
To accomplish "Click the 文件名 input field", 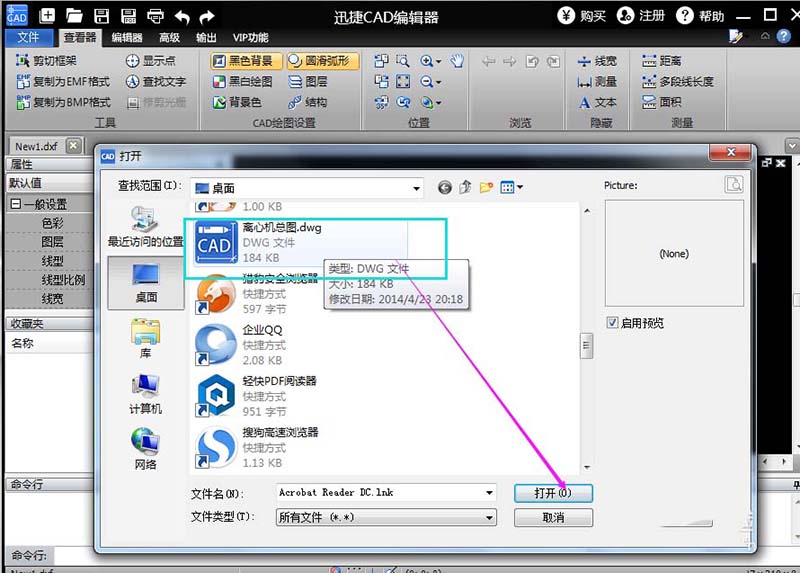I will click(x=380, y=492).
